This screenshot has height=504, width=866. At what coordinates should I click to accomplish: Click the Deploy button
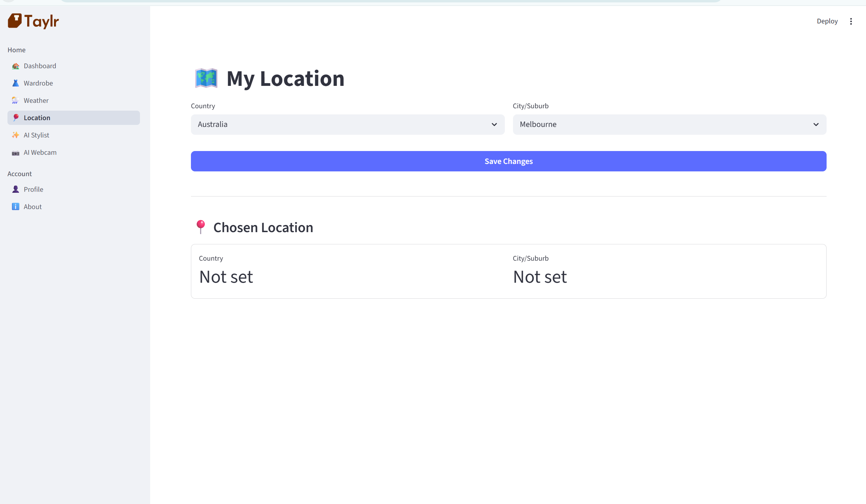[x=827, y=21]
